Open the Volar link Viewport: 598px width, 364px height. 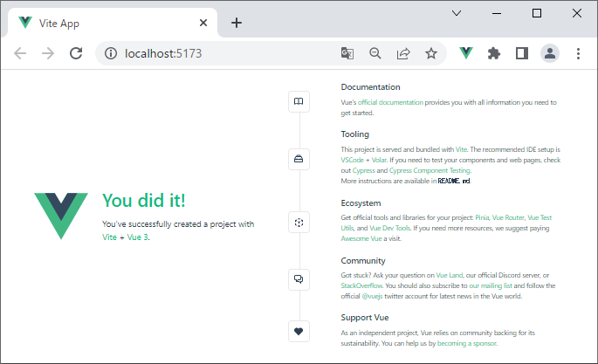[x=379, y=160]
